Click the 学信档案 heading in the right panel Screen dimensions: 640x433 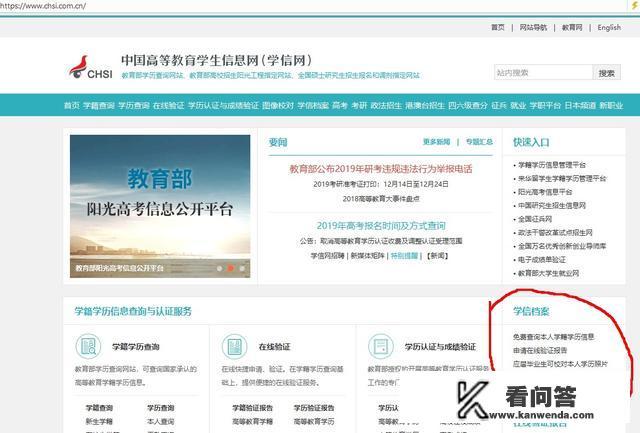click(531, 311)
